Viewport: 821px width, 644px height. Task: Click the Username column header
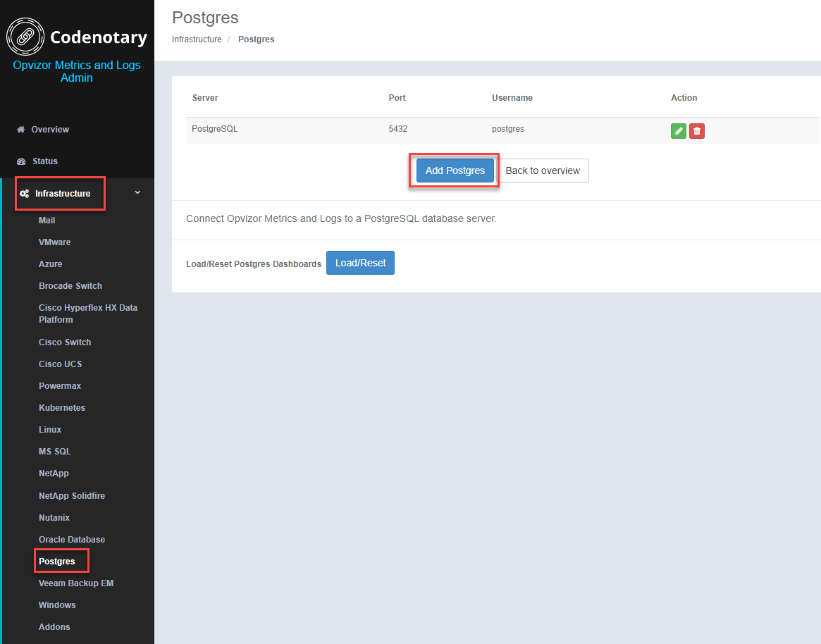[x=512, y=98]
